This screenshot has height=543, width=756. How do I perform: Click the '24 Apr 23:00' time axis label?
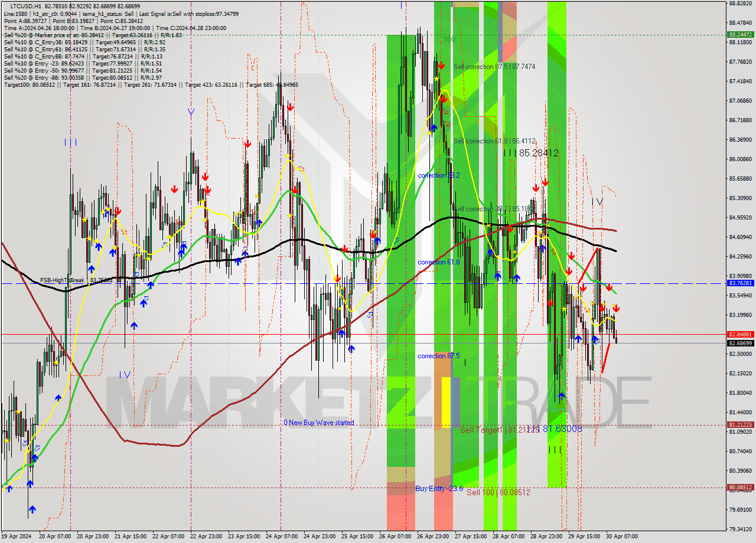point(320,537)
